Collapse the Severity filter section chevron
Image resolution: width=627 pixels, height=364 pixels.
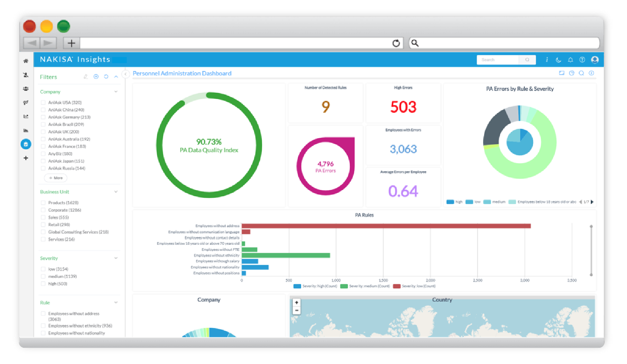point(116,258)
